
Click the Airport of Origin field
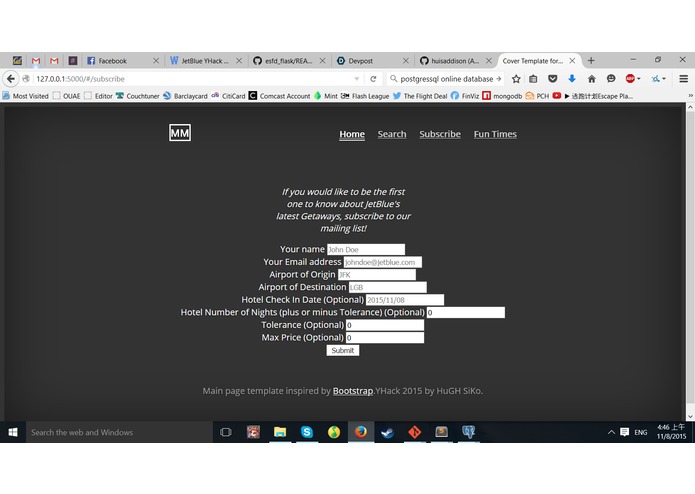pos(377,275)
